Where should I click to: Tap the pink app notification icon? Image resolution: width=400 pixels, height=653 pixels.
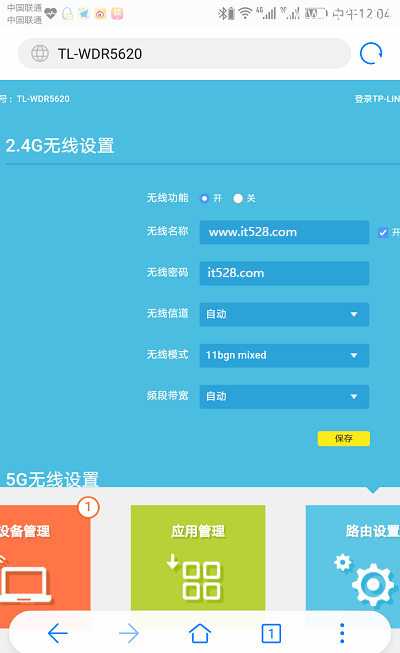point(117,14)
